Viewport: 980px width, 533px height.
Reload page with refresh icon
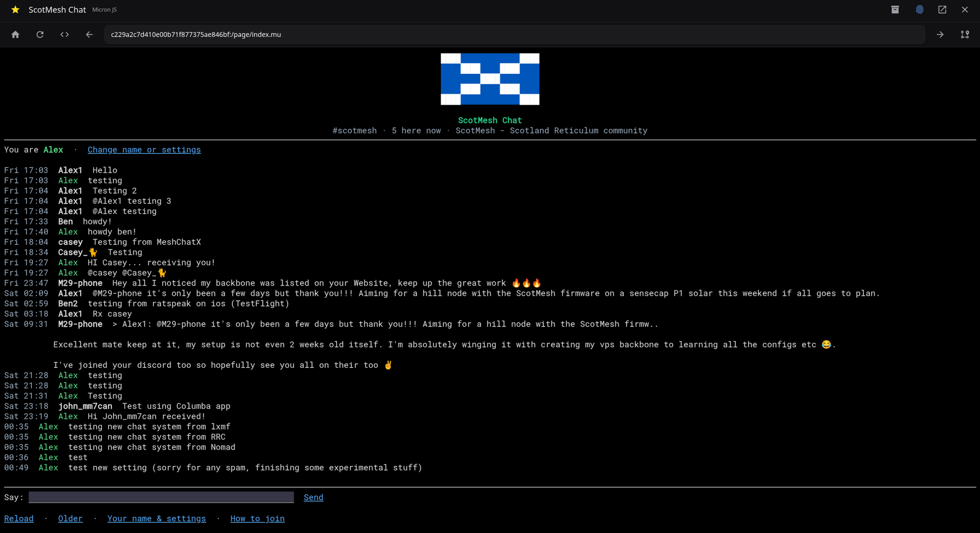tap(40, 34)
